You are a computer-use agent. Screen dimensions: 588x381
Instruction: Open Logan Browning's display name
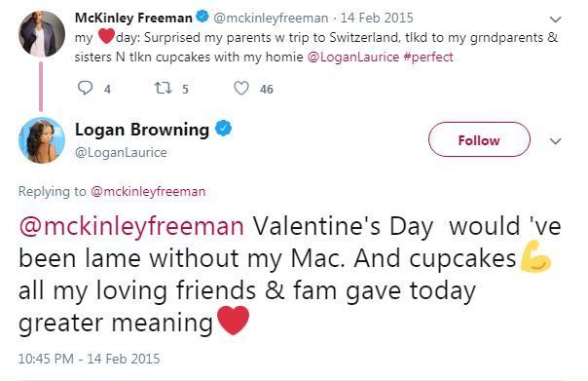[x=142, y=130]
